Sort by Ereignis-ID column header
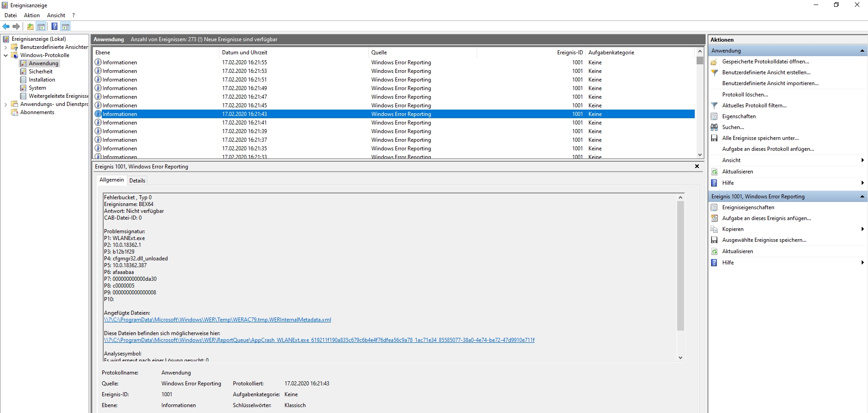The width and height of the screenshot is (868, 413). coord(531,53)
